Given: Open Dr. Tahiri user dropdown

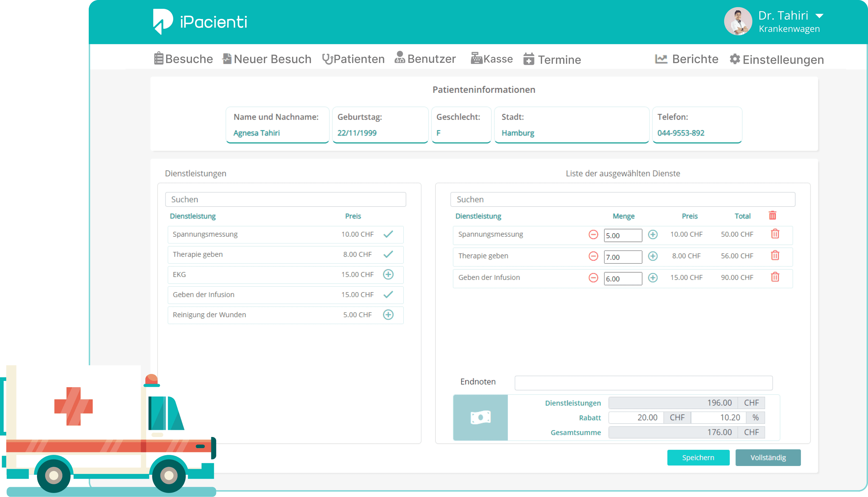Looking at the screenshot, I should click(819, 16).
